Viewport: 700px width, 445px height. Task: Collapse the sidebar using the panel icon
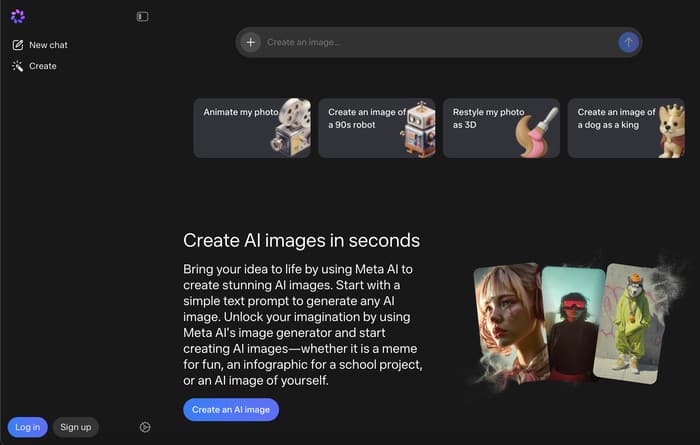pos(142,17)
